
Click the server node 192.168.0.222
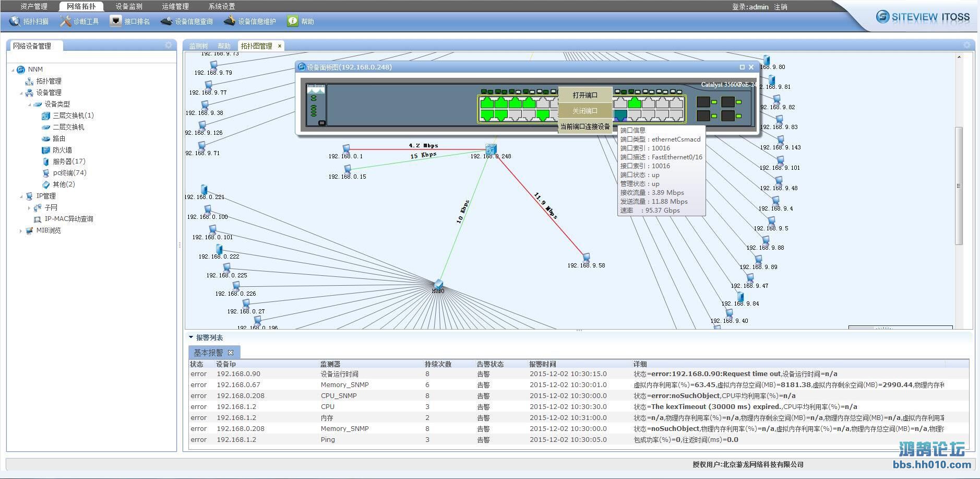[x=219, y=249]
